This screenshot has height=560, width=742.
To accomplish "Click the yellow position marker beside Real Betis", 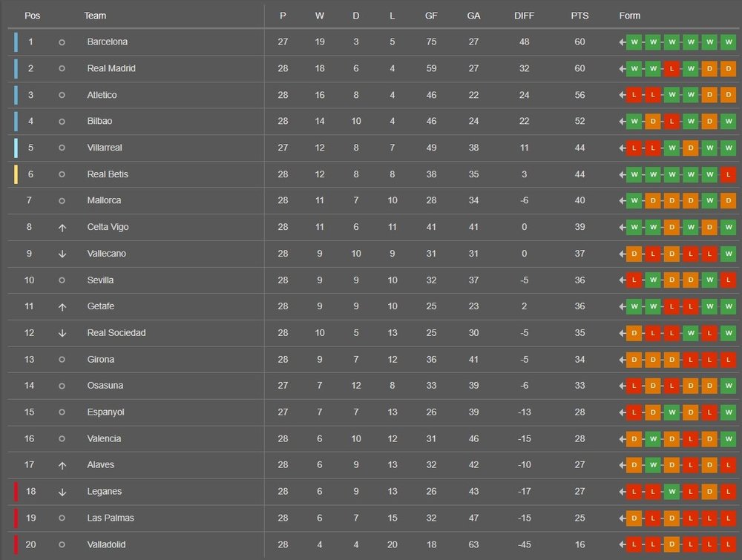I will pyautogui.click(x=16, y=174).
